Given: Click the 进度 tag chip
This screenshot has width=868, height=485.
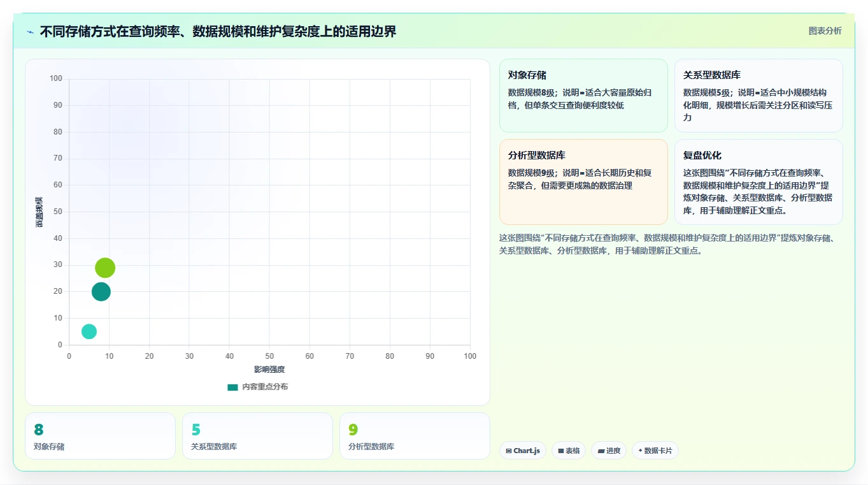Looking at the screenshot, I should [x=609, y=451].
